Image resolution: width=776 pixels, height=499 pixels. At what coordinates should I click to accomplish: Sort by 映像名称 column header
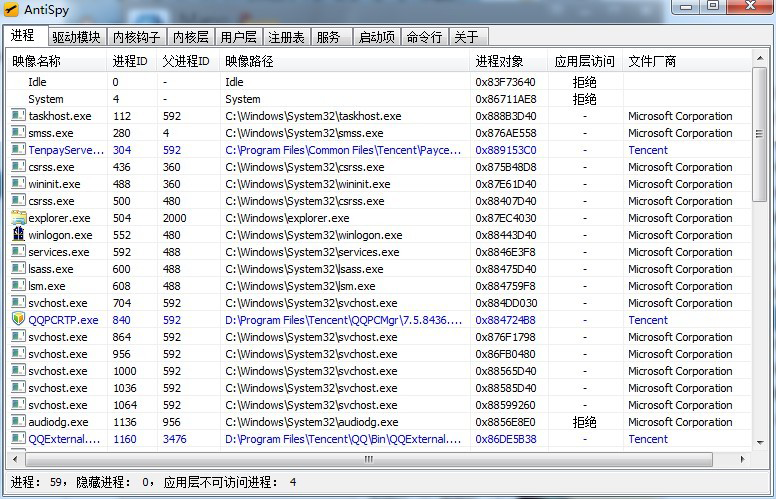point(37,61)
